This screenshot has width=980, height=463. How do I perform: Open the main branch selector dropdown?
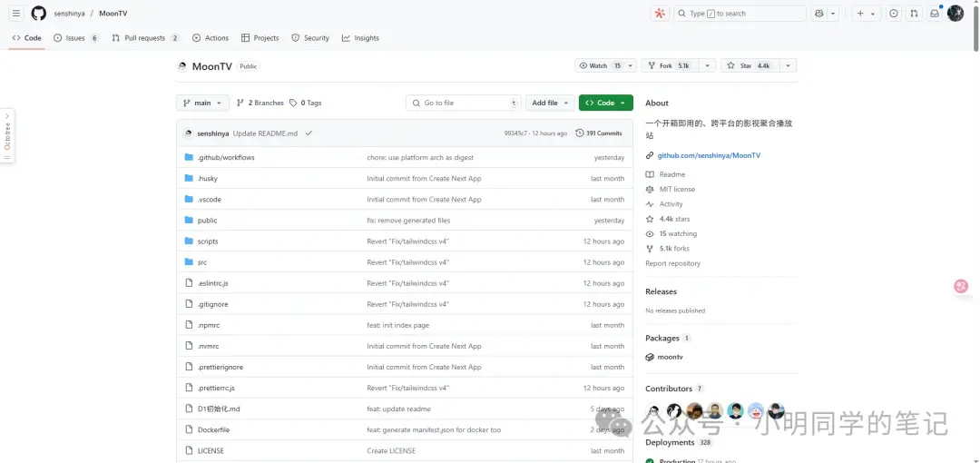point(202,103)
